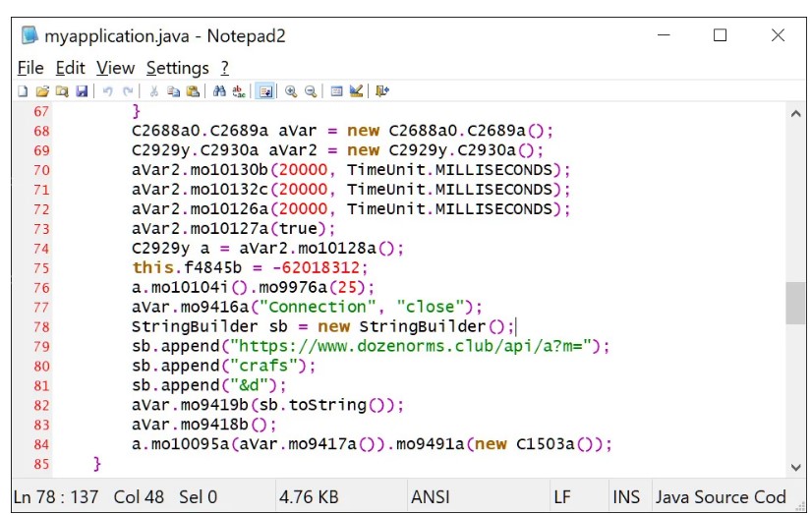Save the file with the floppy disk icon
The width and height of the screenshot is (812, 515).
coord(82,91)
